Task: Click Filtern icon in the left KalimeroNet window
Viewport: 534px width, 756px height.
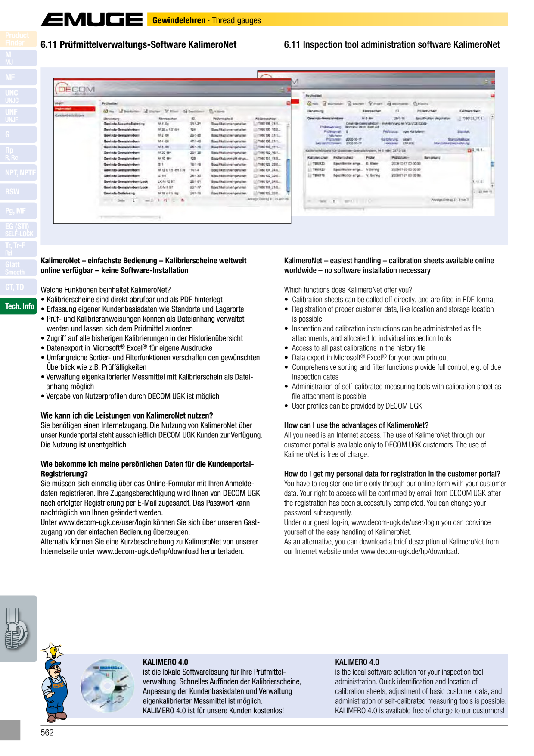Action: pyautogui.click(x=167, y=112)
